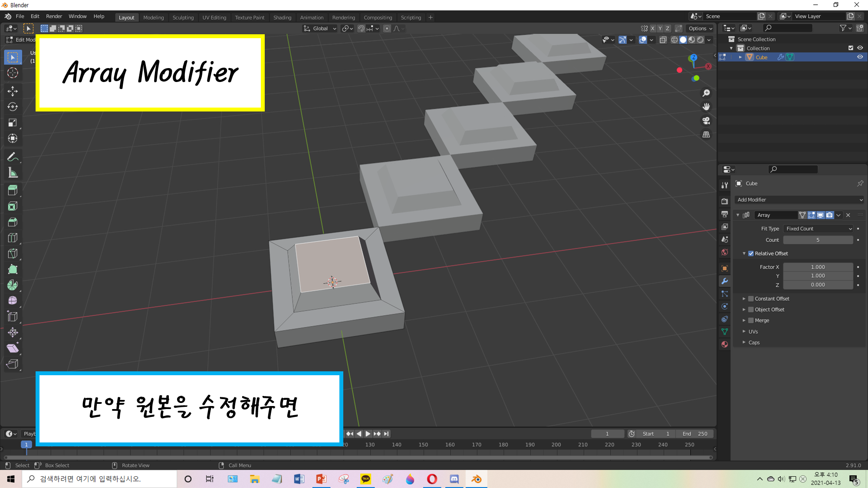Enable the Constant Offset checkbox
Screen dimensions: 868x488
point(751,299)
